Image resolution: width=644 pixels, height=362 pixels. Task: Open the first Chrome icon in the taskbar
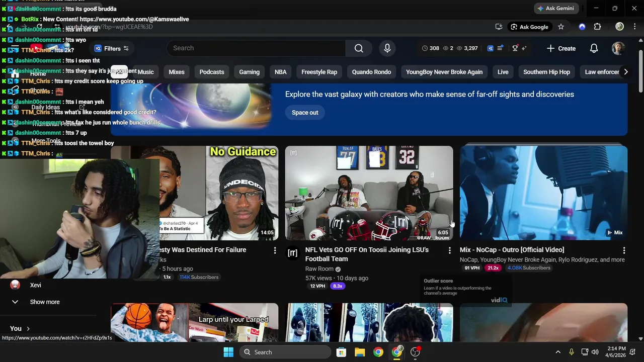(x=378, y=352)
